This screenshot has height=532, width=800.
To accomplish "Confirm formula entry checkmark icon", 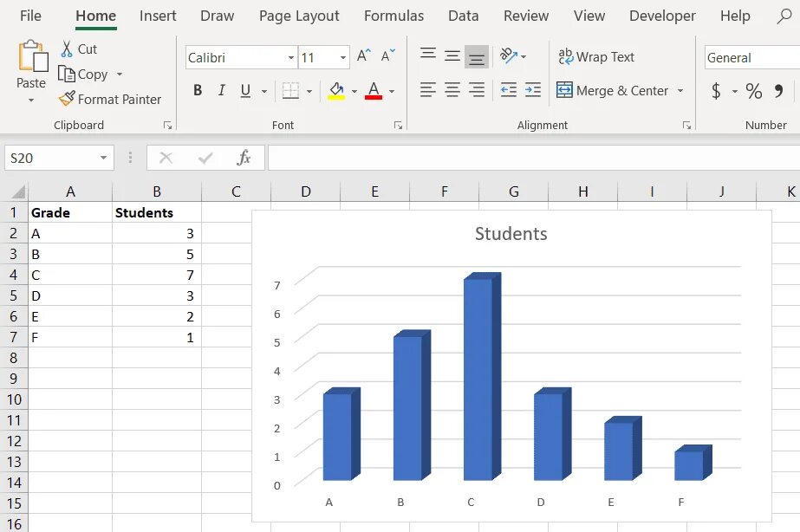I will click(x=205, y=158).
